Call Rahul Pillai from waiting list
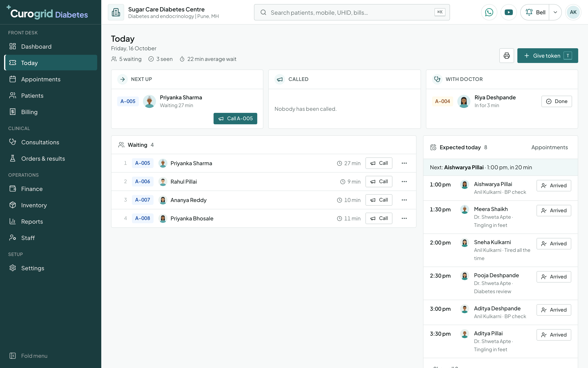This screenshot has height=368, width=588. coord(379,182)
